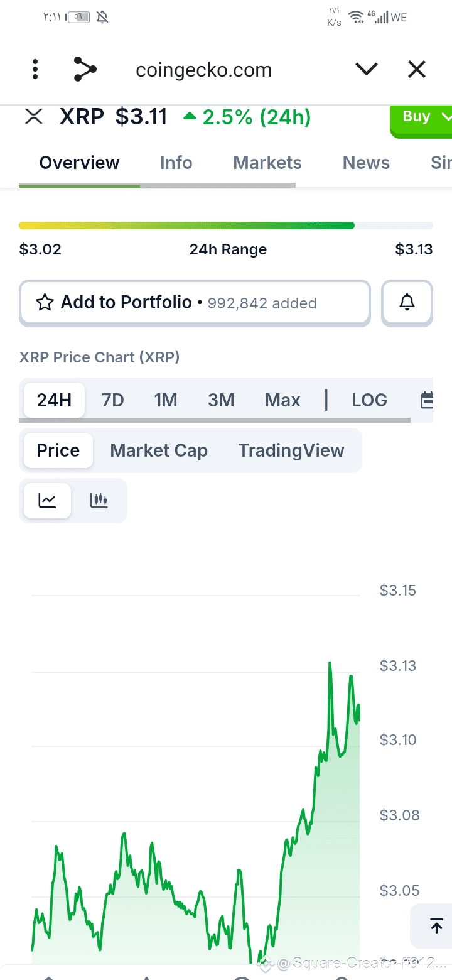The image size is (452, 980).
Task: Tap the 24h Range price bar
Action: [x=225, y=226]
